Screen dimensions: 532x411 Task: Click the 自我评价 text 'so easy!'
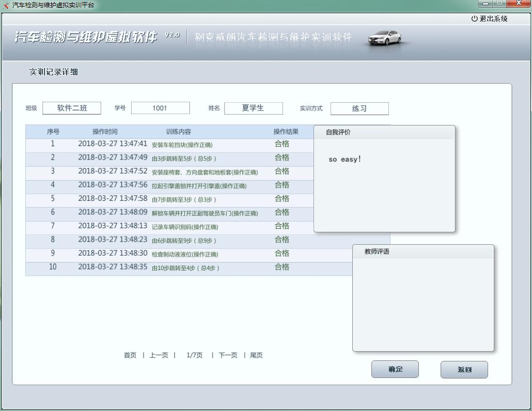(345, 159)
